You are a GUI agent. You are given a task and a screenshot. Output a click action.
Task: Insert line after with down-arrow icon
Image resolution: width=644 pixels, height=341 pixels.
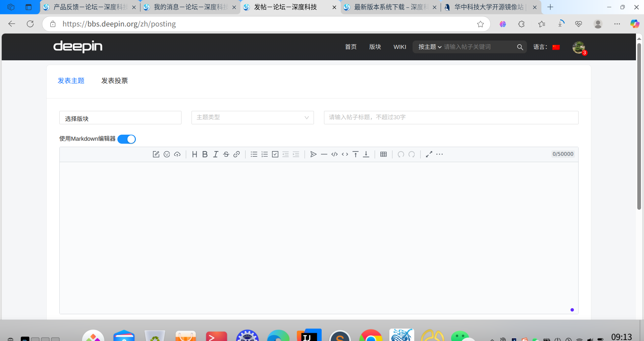click(366, 154)
